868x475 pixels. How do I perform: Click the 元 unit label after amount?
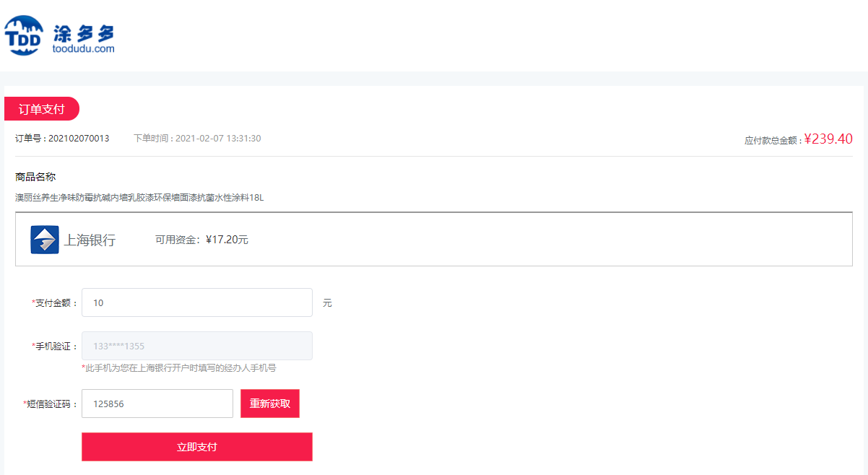(x=327, y=303)
